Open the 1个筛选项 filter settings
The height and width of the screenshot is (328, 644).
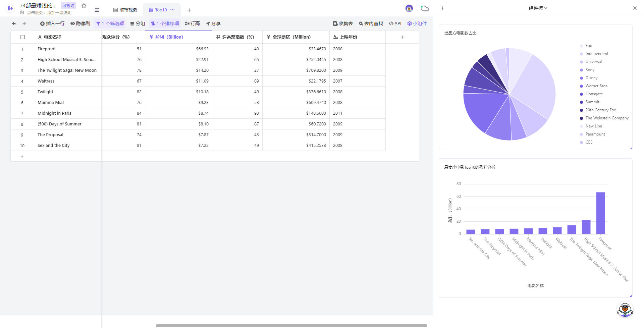(x=110, y=23)
